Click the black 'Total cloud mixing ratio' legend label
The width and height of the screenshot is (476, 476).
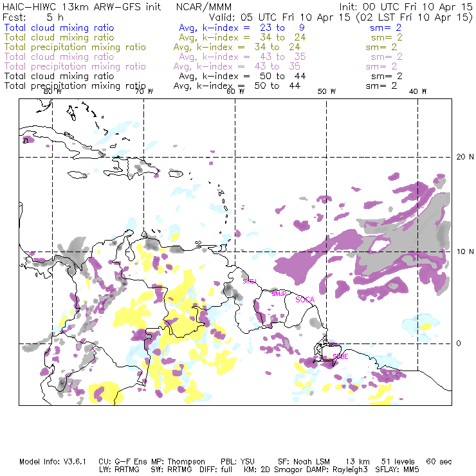pos(59,76)
